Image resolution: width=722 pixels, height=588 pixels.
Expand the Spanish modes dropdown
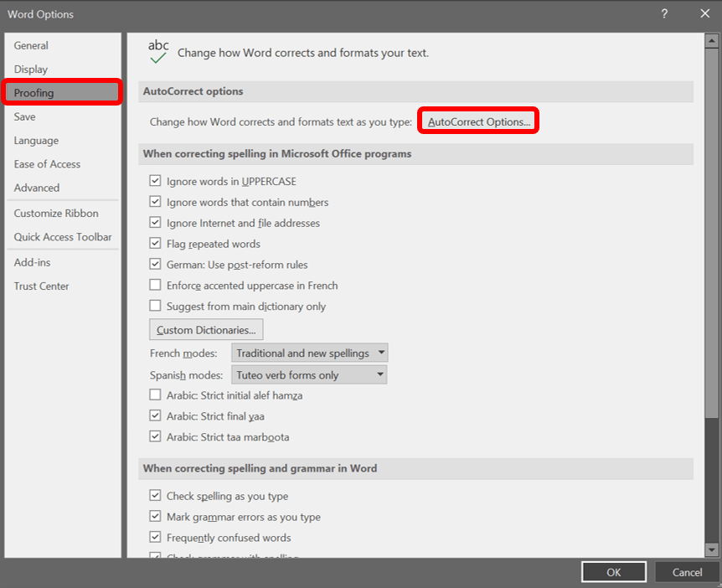click(309, 375)
